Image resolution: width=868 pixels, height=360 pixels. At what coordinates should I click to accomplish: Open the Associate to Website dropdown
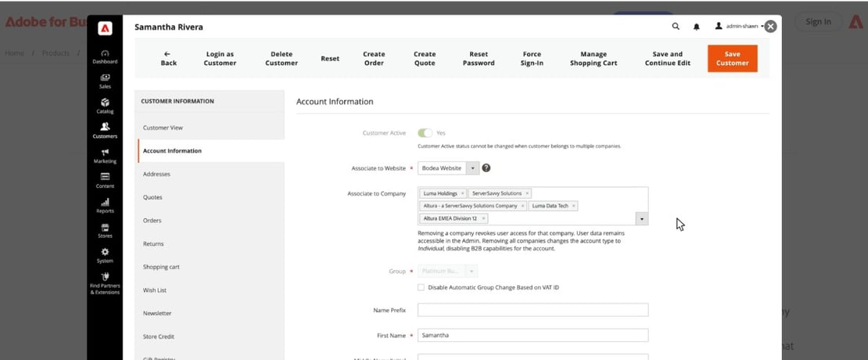point(448,167)
